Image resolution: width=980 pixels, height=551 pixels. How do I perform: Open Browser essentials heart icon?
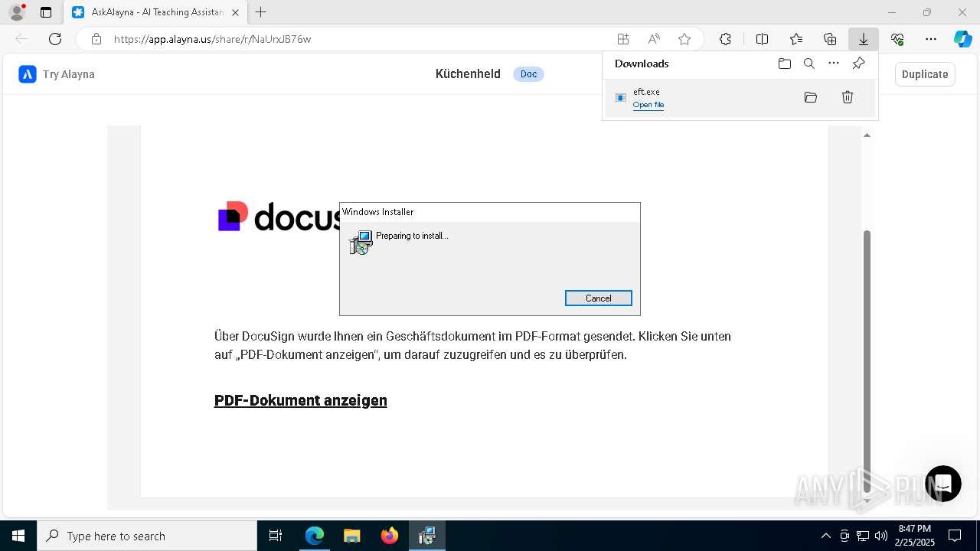point(897,39)
